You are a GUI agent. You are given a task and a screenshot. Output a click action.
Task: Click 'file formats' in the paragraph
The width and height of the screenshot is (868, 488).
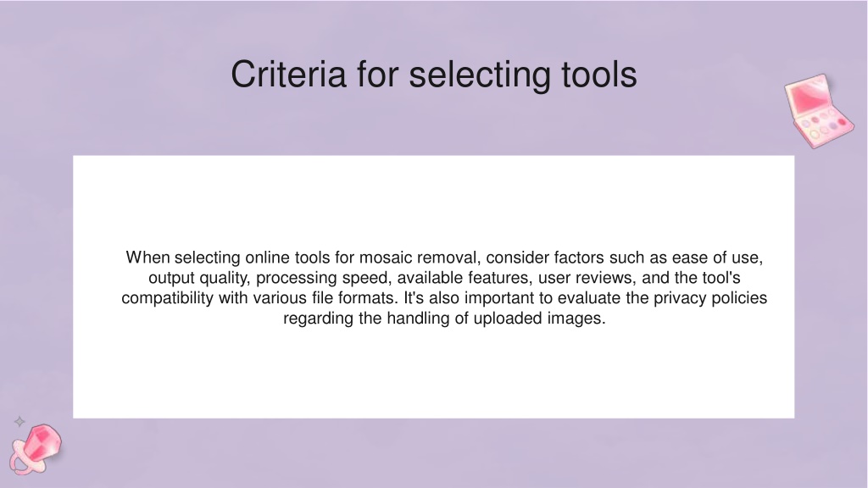(x=352, y=298)
